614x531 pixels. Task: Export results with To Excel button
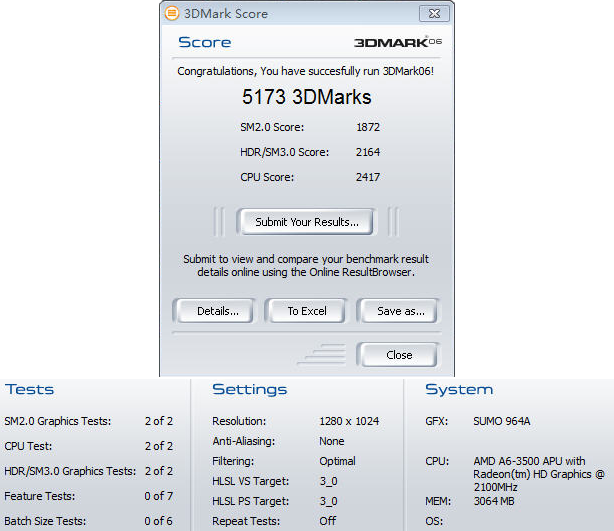pos(307,311)
